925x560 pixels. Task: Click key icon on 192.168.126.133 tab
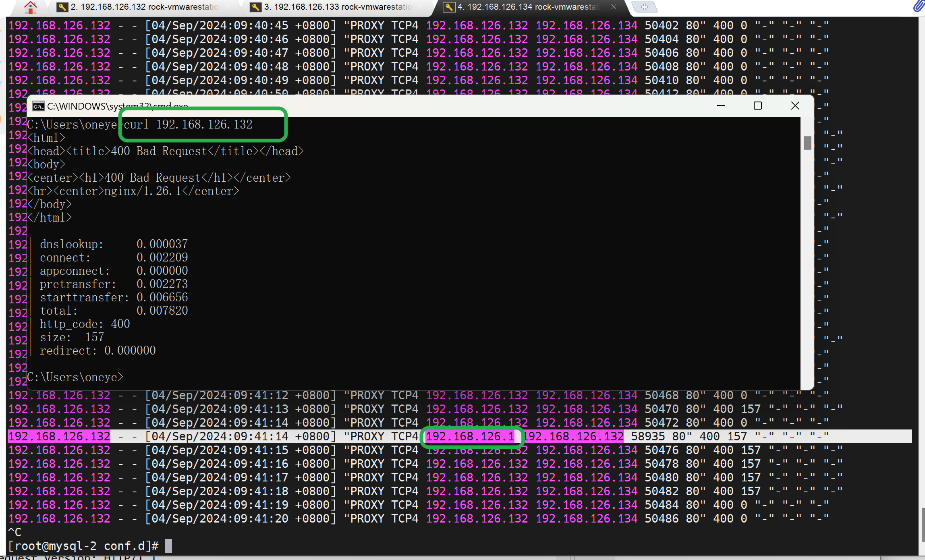tap(255, 7)
